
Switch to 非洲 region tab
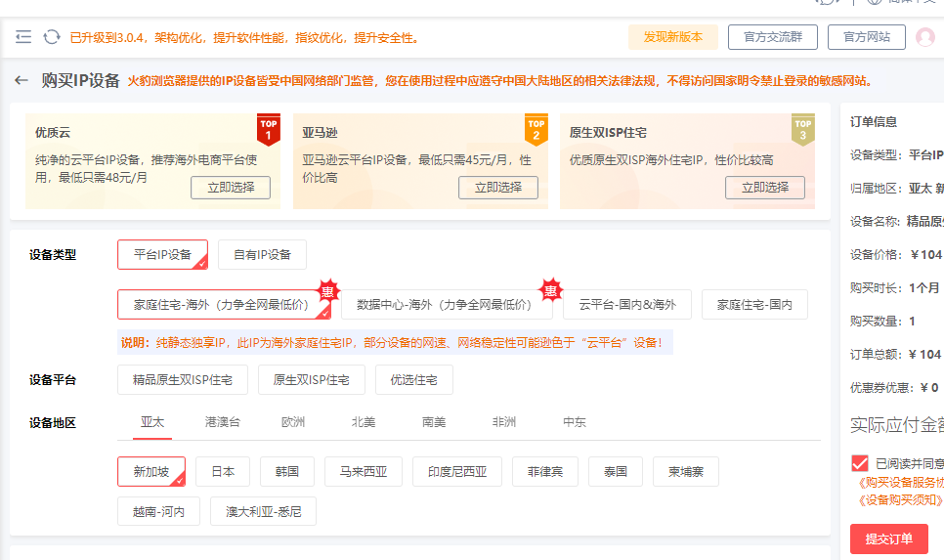click(x=504, y=422)
